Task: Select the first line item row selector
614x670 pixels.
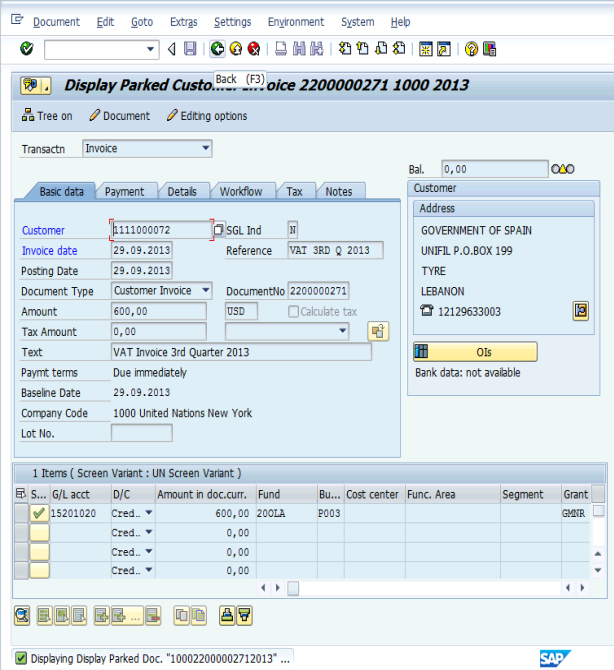Action: (21, 512)
